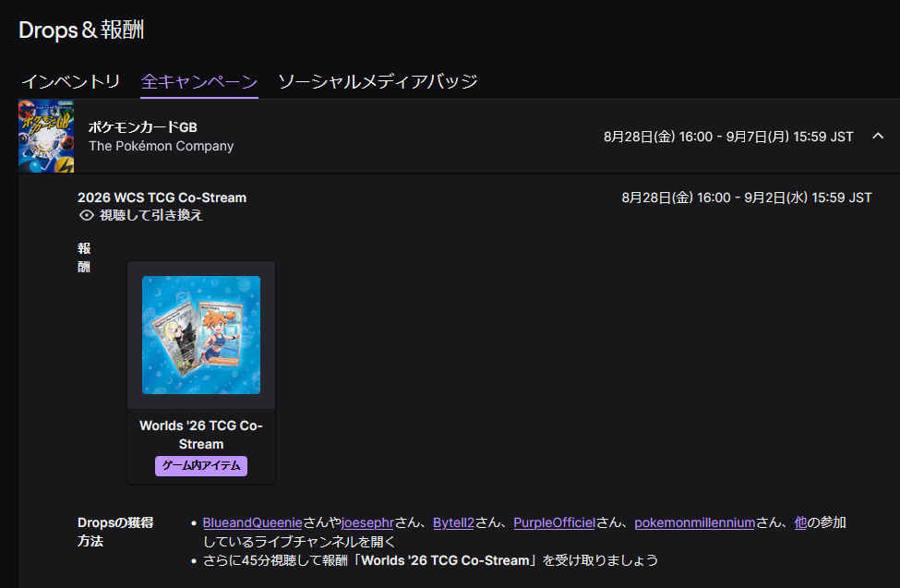Click the ゲーム内アイテム badge
The image size is (900, 588).
pos(201,465)
